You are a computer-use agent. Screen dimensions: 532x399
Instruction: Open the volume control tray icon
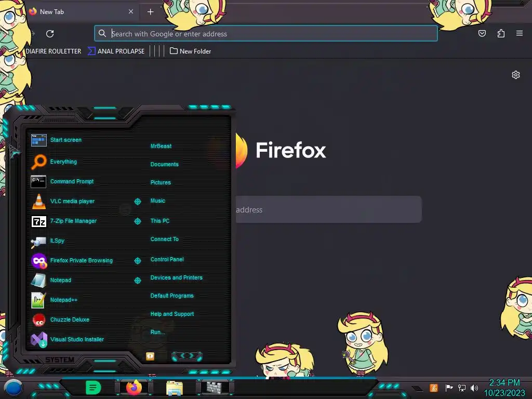click(x=474, y=388)
